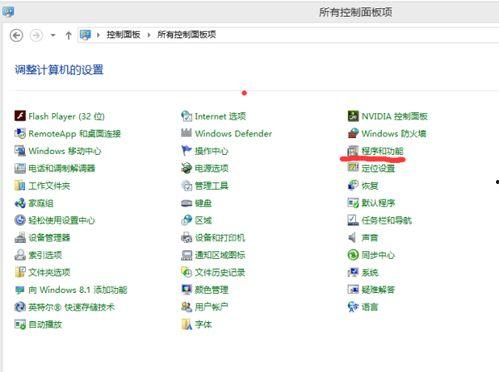Screen dimensions: 499x372
Task: Open the 设备和打印机 icon
Action: (x=186, y=237)
